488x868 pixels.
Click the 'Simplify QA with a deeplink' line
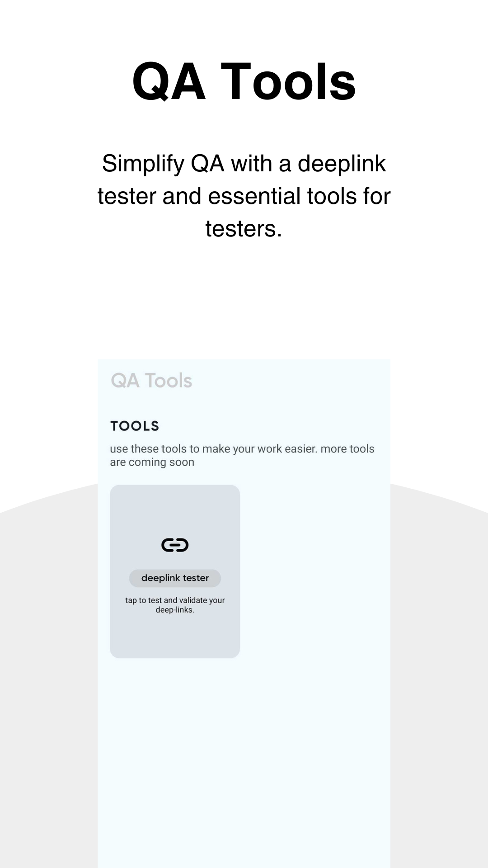[x=244, y=164]
